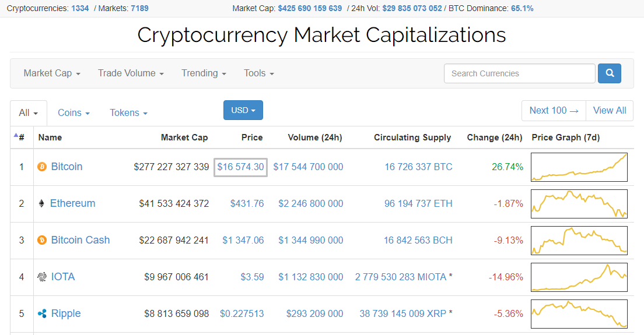The width and height of the screenshot is (644, 335).
Task: Sort table by Market Cap header
Action: 184,137
